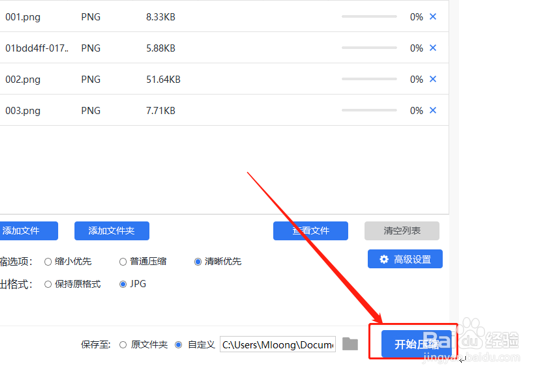Click the 查看文件 button
551x377 pixels.
click(311, 231)
